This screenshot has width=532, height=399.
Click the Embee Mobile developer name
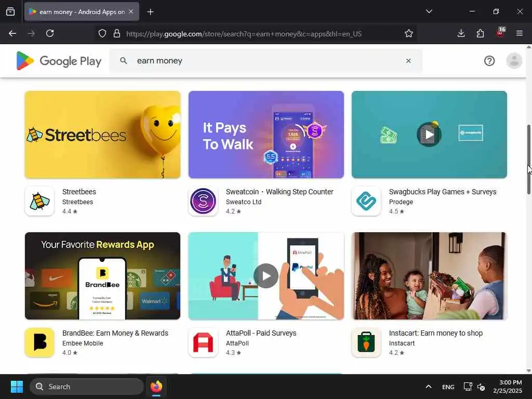click(83, 343)
